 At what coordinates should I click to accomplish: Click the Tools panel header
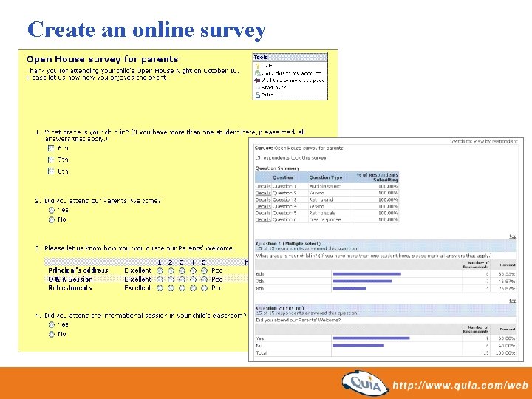290,58
